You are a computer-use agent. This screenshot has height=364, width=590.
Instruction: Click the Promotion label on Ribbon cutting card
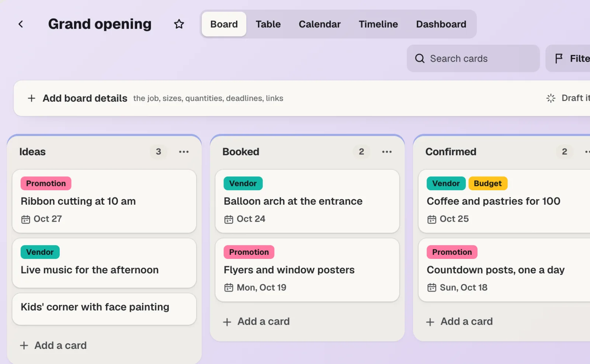coord(46,184)
